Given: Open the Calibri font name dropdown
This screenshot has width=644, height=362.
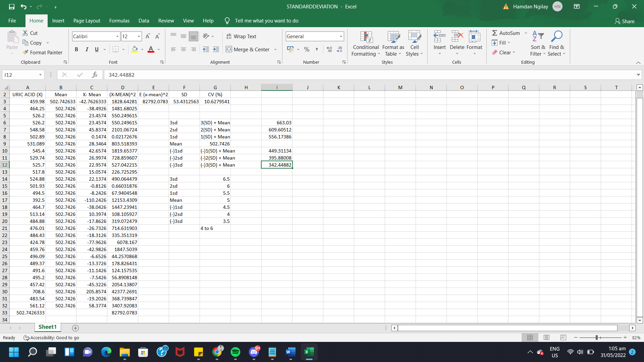Looking at the screenshot, I should tap(117, 36).
